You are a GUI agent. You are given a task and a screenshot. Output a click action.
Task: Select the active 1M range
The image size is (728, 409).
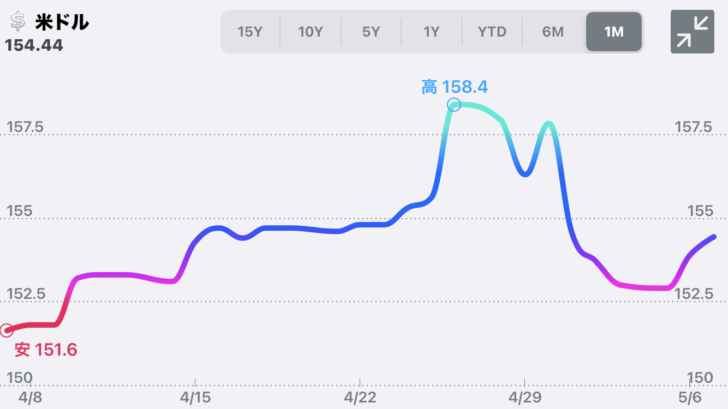[614, 32]
